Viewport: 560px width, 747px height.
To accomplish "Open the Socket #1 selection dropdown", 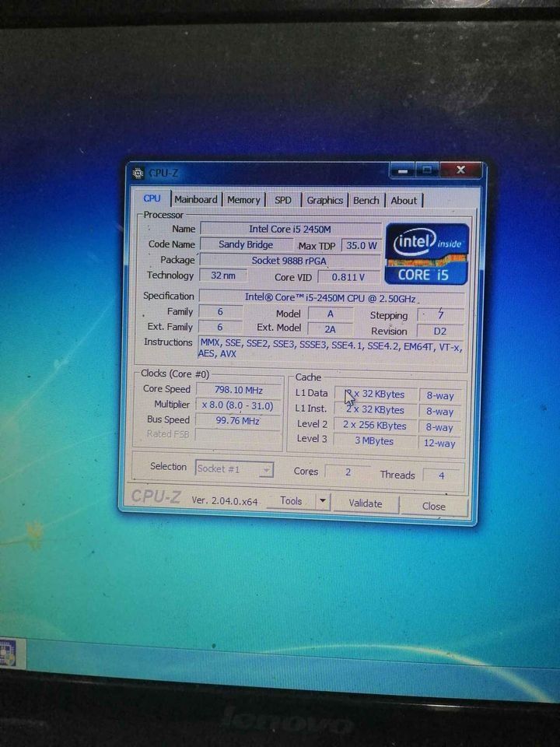I will click(234, 469).
